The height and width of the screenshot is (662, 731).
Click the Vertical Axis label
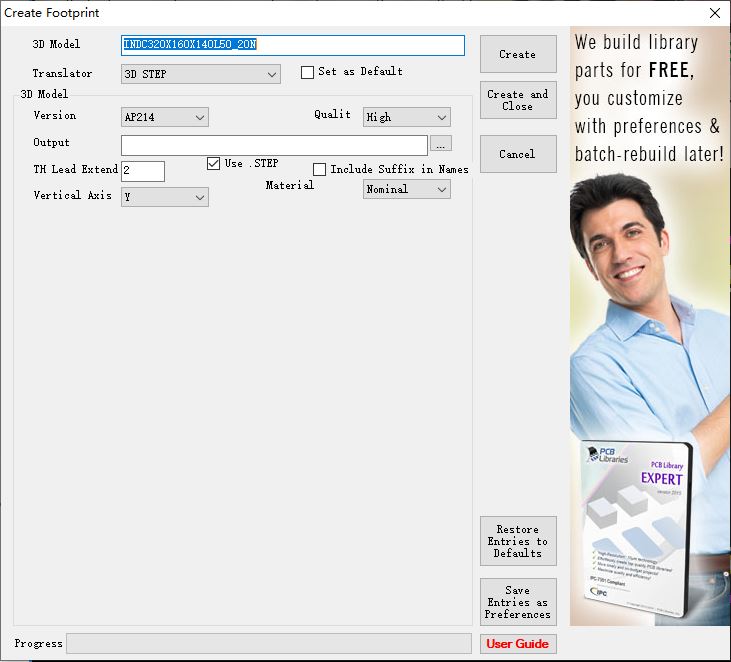click(x=72, y=195)
